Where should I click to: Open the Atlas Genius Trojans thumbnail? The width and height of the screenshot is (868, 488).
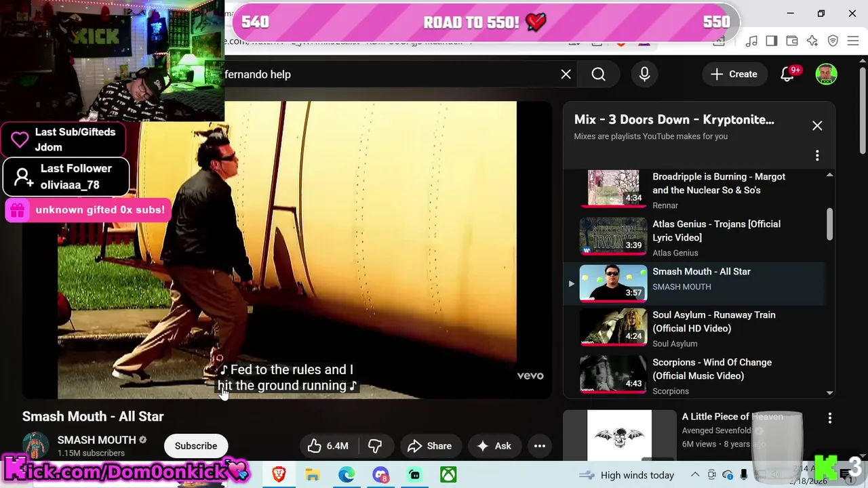pyautogui.click(x=613, y=236)
